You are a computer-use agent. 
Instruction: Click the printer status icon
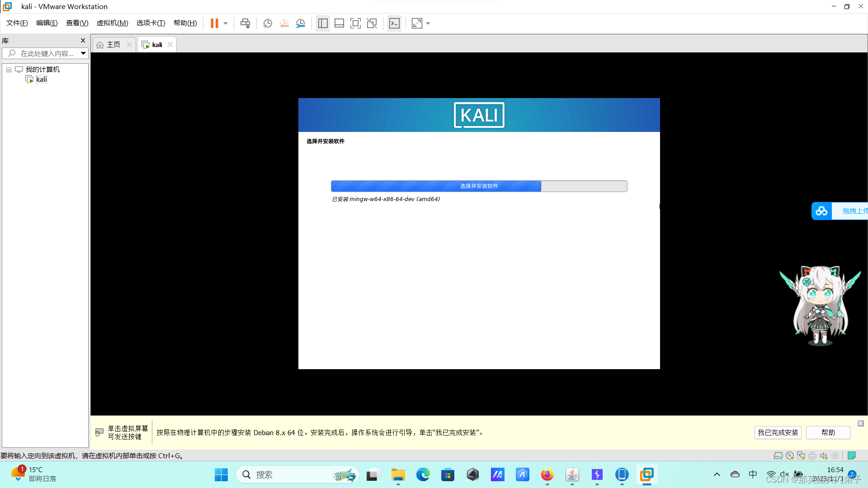pyautogui.click(x=812, y=455)
